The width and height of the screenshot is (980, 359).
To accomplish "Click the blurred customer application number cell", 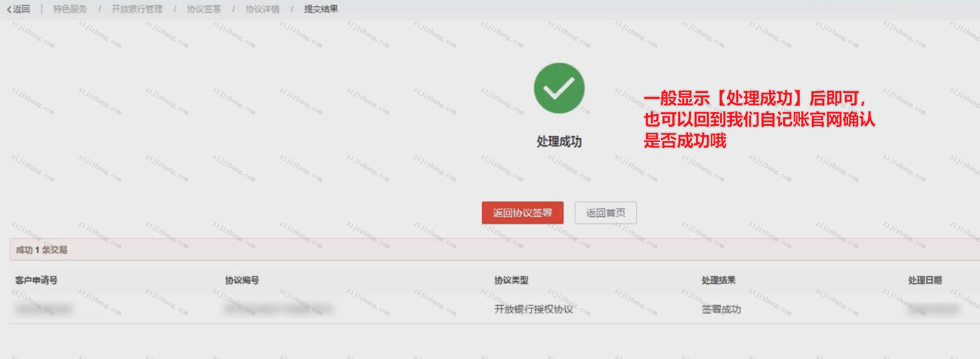I will coord(43,309).
